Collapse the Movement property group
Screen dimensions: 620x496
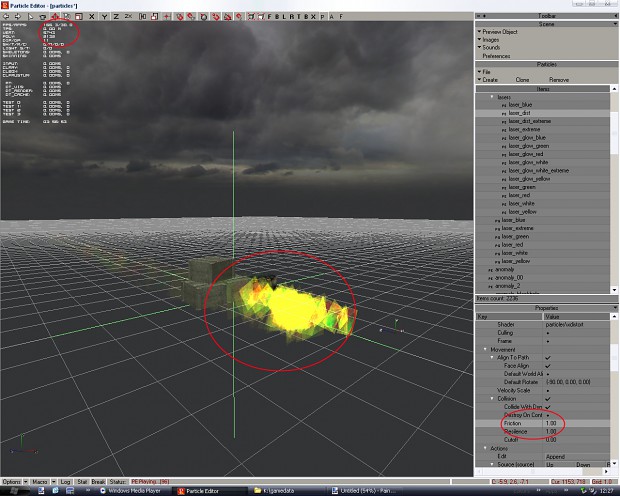point(485,349)
